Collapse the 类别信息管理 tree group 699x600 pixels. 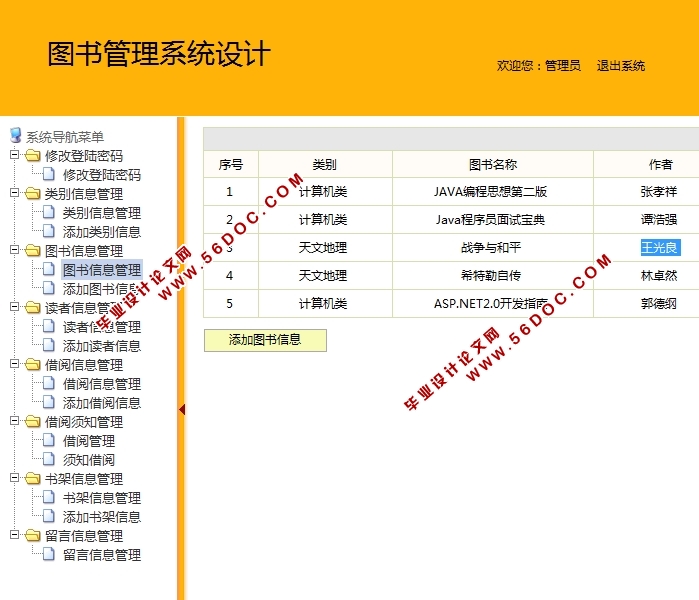pyautogui.click(x=14, y=193)
